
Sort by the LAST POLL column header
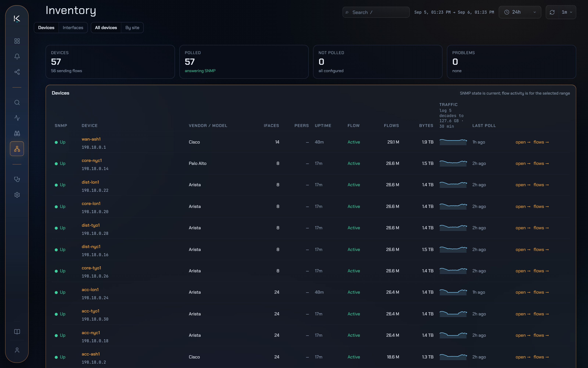coord(484,126)
